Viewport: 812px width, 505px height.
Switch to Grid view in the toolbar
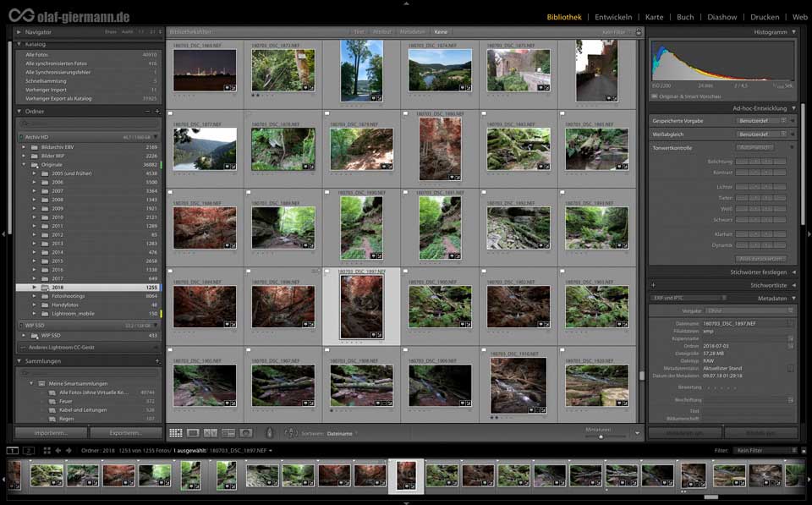click(176, 433)
